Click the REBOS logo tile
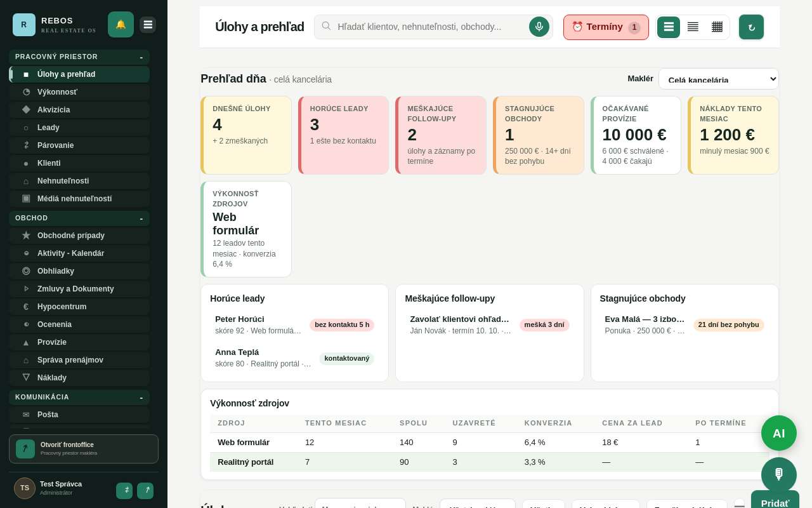Viewport: 812px width, 508px height. pos(24,25)
